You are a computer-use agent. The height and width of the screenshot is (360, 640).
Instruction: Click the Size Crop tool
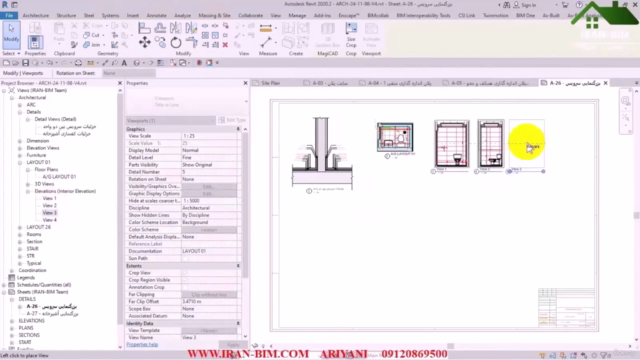click(351, 35)
